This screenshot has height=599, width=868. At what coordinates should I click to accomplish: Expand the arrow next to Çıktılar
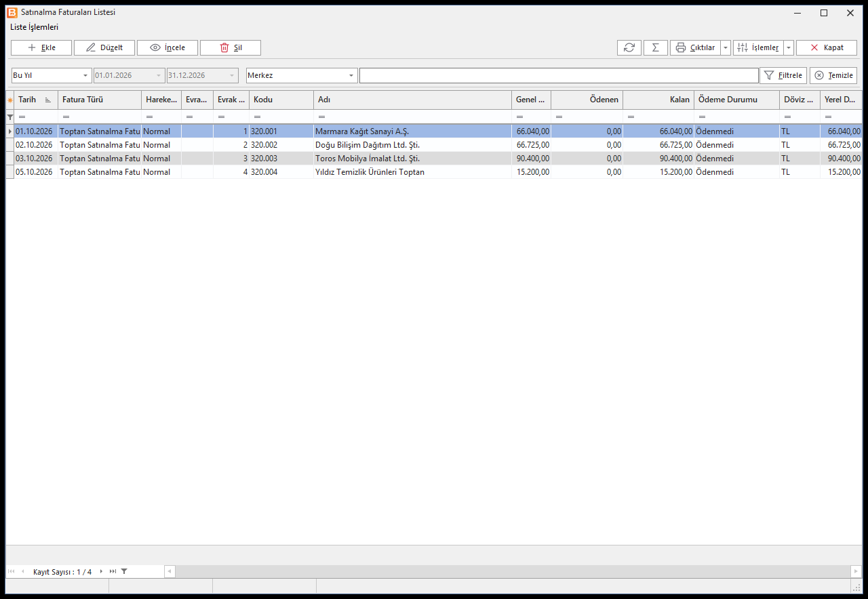click(x=726, y=47)
